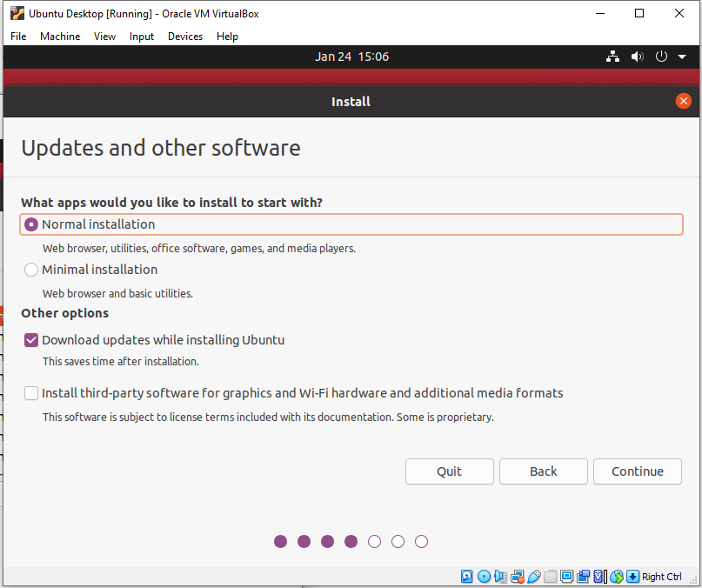702x588 pixels.
Task: Click the Quit button
Action: click(450, 471)
